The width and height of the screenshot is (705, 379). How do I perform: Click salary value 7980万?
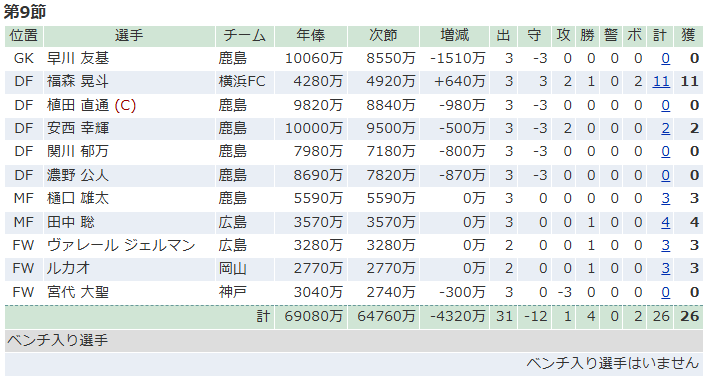[x=318, y=152]
